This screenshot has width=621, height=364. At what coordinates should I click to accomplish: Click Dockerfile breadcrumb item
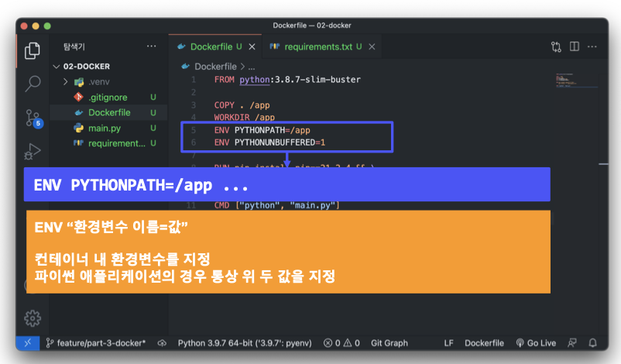(x=215, y=67)
